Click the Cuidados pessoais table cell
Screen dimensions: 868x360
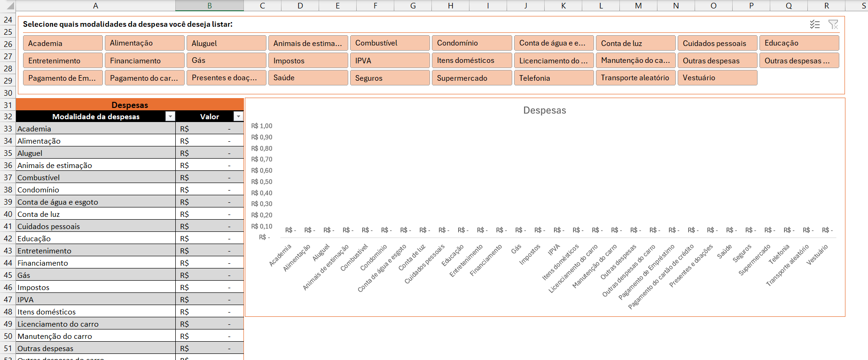pyautogui.click(x=96, y=226)
